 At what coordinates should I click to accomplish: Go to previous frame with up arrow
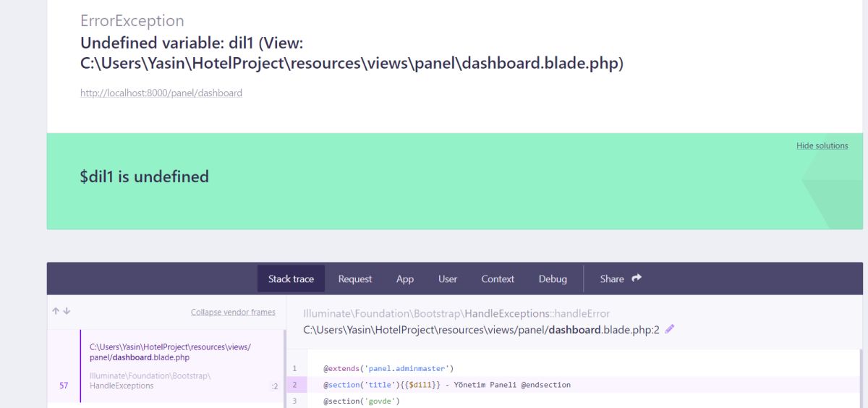[56, 311]
